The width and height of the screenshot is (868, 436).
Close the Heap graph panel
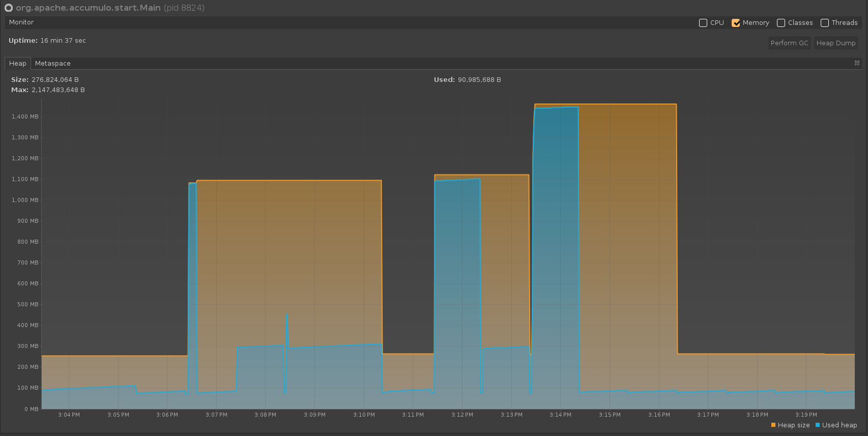click(x=857, y=63)
